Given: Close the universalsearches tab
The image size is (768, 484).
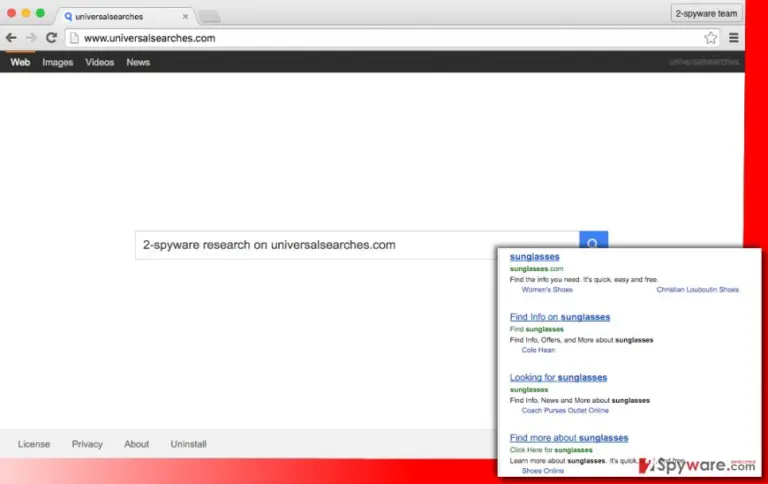Looking at the screenshot, I should [x=185, y=17].
